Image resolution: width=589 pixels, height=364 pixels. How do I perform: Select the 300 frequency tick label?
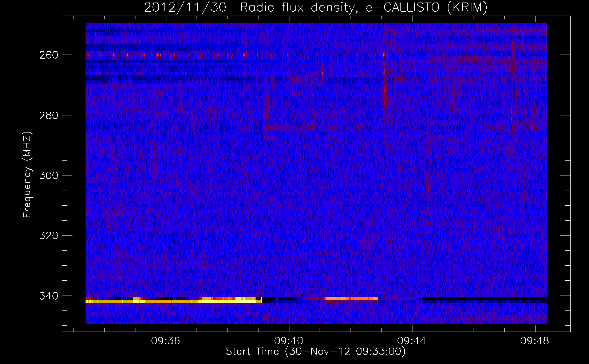click(48, 175)
